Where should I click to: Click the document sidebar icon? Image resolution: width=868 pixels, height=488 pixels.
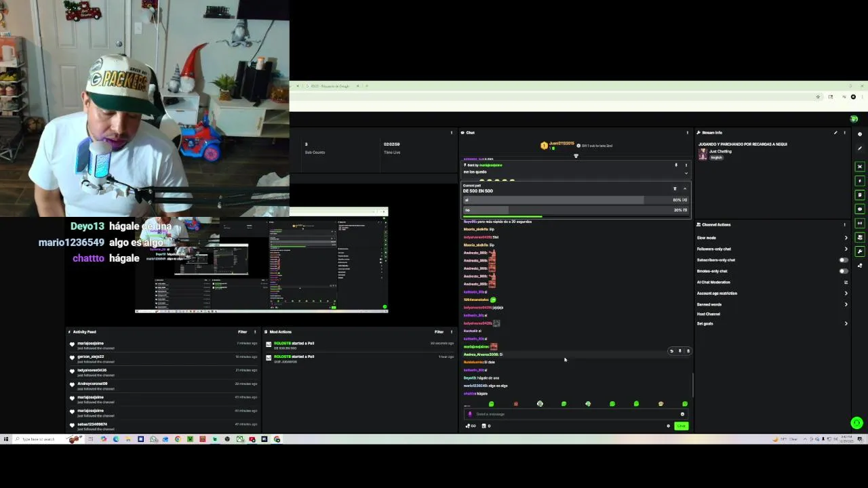click(x=860, y=195)
